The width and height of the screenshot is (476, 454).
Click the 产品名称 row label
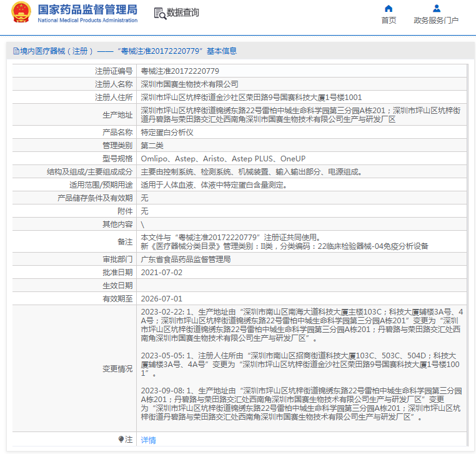coord(117,133)
